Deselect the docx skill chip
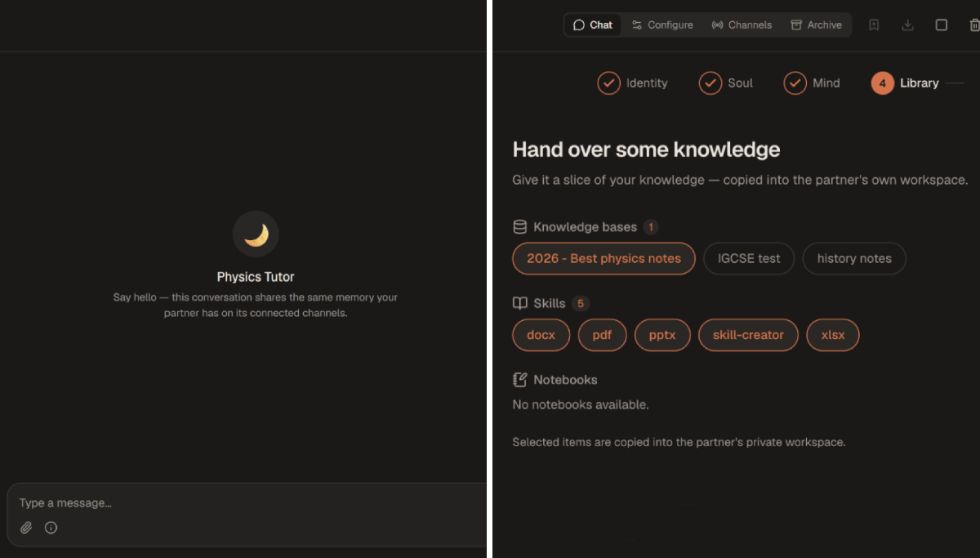 pyautogui.click(x=541, y=335)
